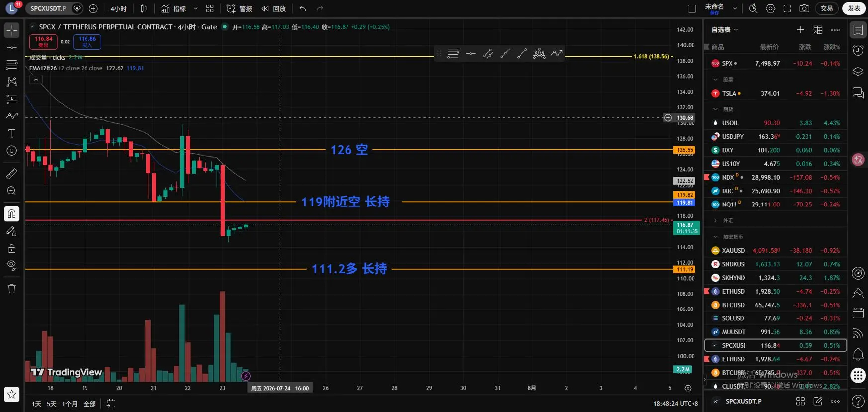Hide all drawings with eye icon

[12, 265]
